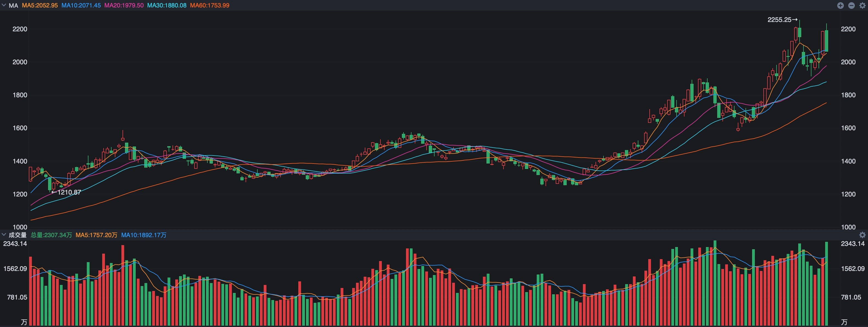
Task: Select the MA5:2052.95 legend label
Action: (40, 6)
